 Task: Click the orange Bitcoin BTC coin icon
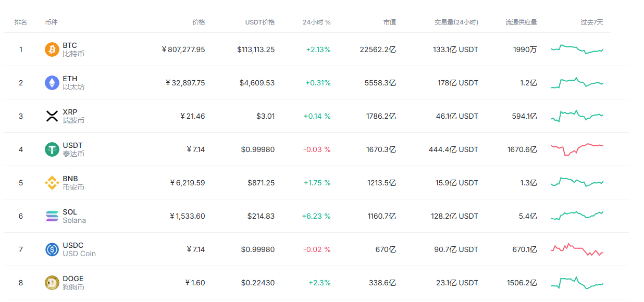coord(52,49)
